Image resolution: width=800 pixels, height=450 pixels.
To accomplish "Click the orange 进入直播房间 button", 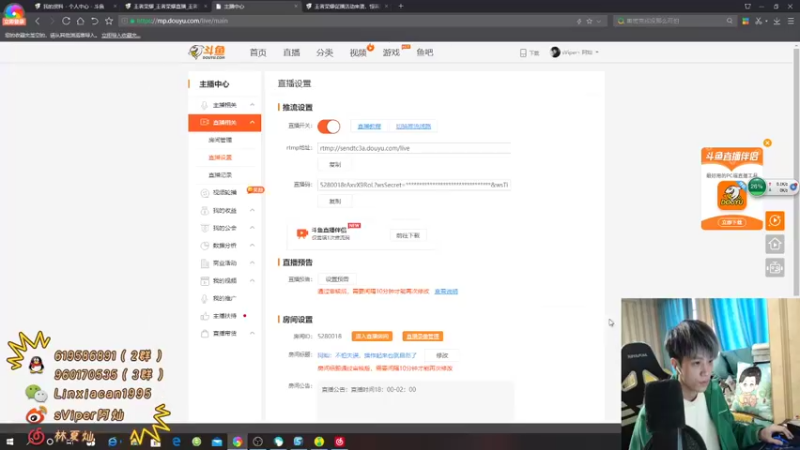I will click(x=372, y=336).
